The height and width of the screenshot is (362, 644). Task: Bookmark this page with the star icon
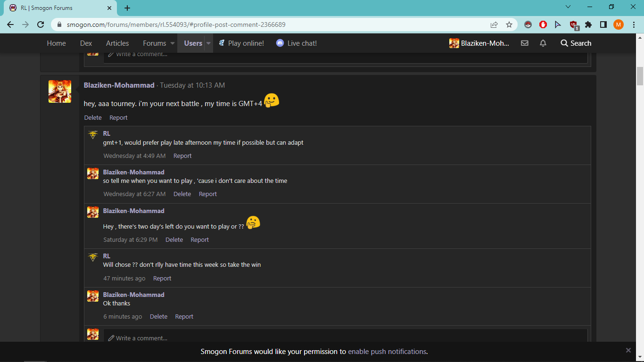pos(509,25)
